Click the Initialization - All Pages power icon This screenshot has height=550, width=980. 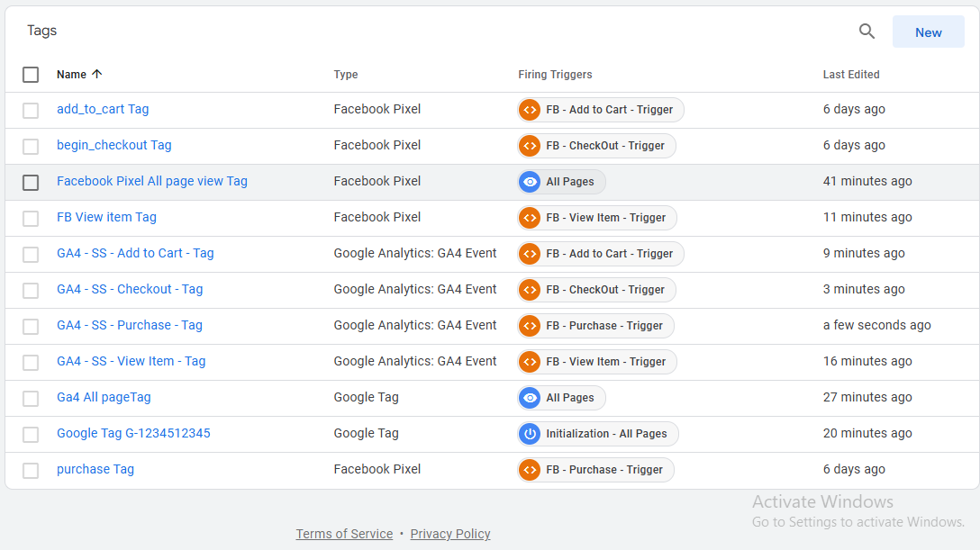530,434
